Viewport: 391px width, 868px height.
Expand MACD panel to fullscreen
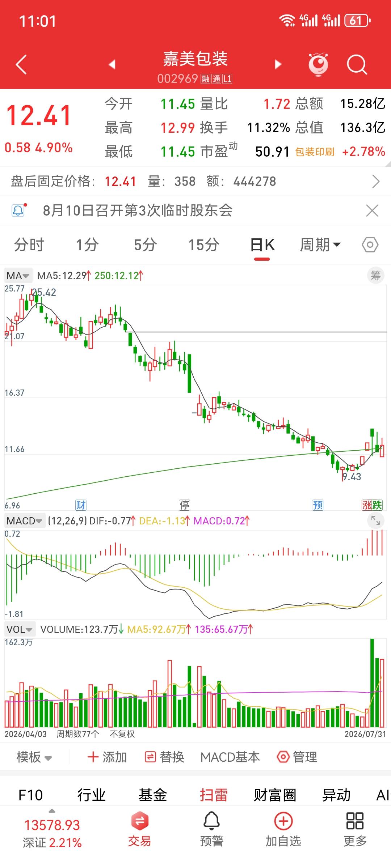(x=376, y=520)
